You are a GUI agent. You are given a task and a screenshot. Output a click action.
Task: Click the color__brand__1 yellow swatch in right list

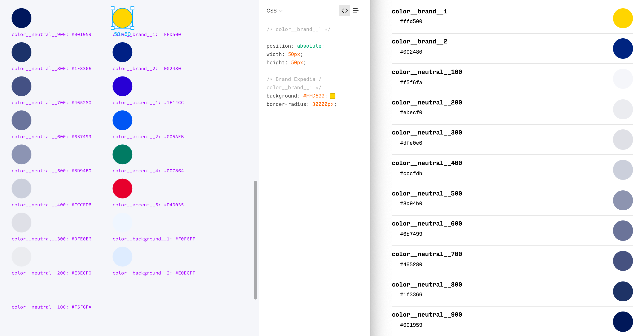[x=623, y=18]
